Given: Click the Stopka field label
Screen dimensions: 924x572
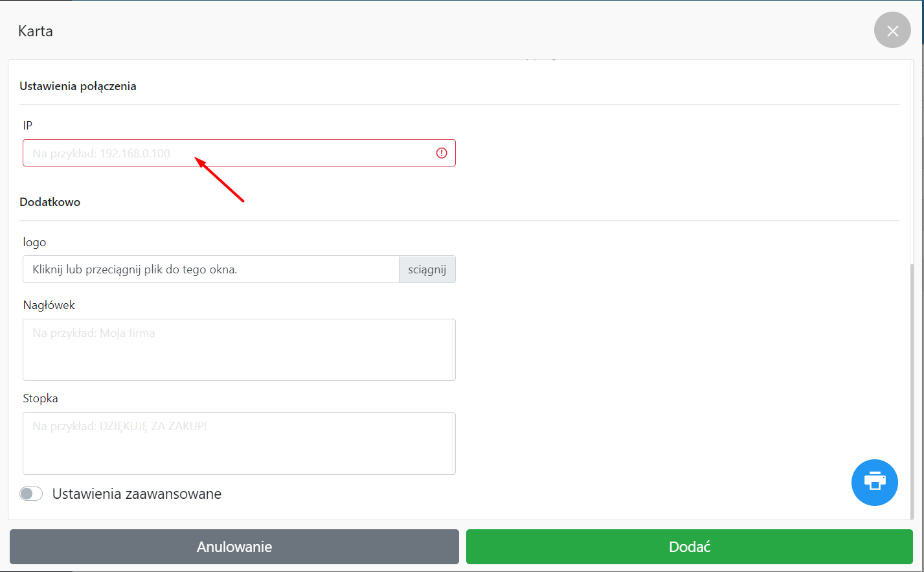Looking at the screenshot, I should [40, 398].
